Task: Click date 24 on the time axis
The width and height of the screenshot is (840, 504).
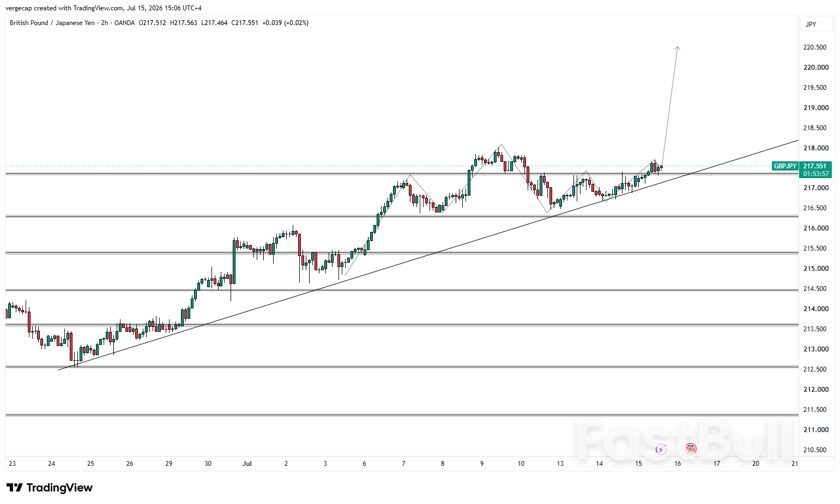Action: pos(51,464)
